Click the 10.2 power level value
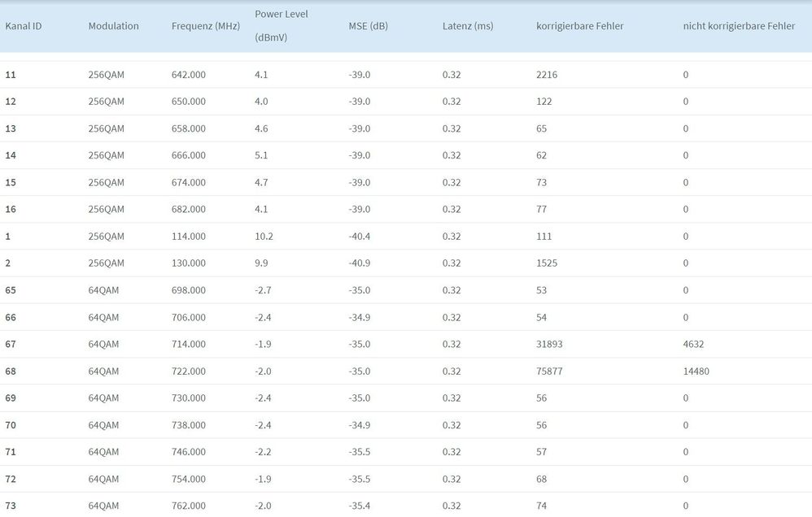 click(x=263, y=237)
